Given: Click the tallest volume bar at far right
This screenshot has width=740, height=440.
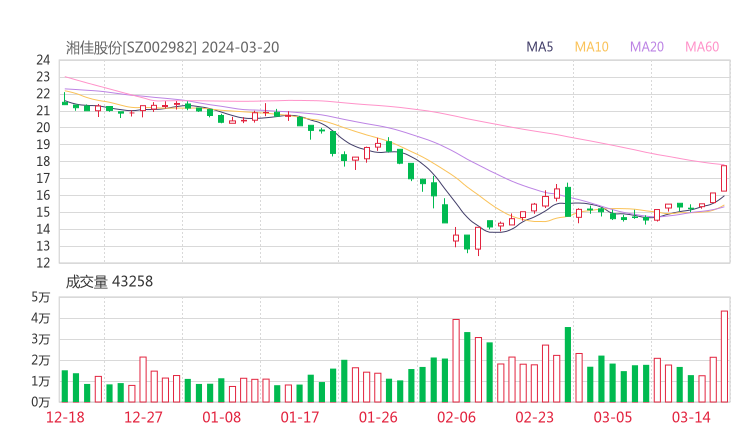Looking at the screenshot, I should 724,356.
